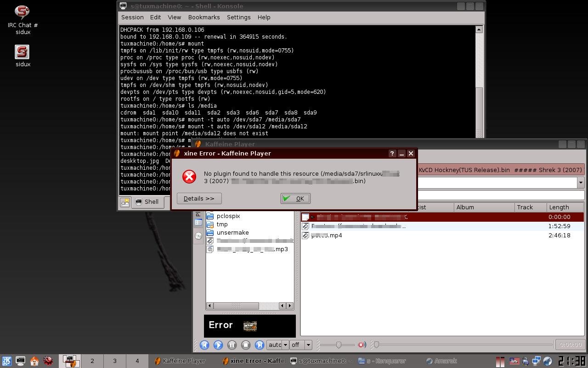Activate Kaffeine Player in the taskbar

184,361
